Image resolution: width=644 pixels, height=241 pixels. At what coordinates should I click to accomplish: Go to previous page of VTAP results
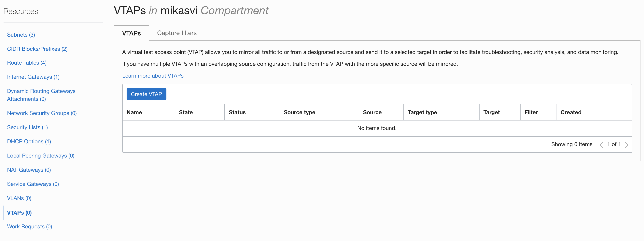[601, 144]
